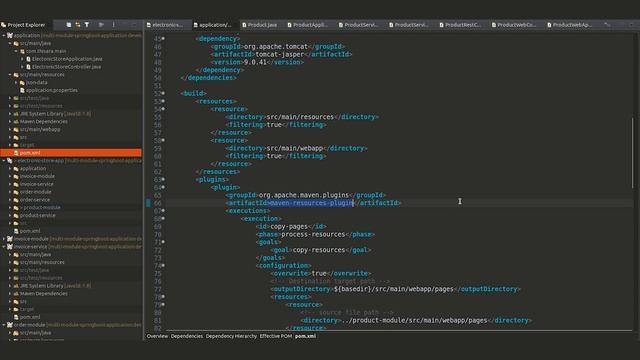Click the editor horizontal scrollbar
Image resolution: width=640 pixels, height=360 pixels.
coord(399,330)
